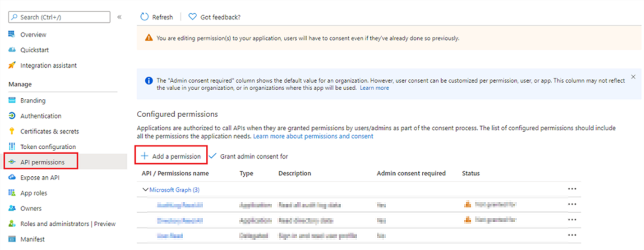Open the Overview page from the sidebar
This screenshot has height=250, width=644.
tap(33, 35)
